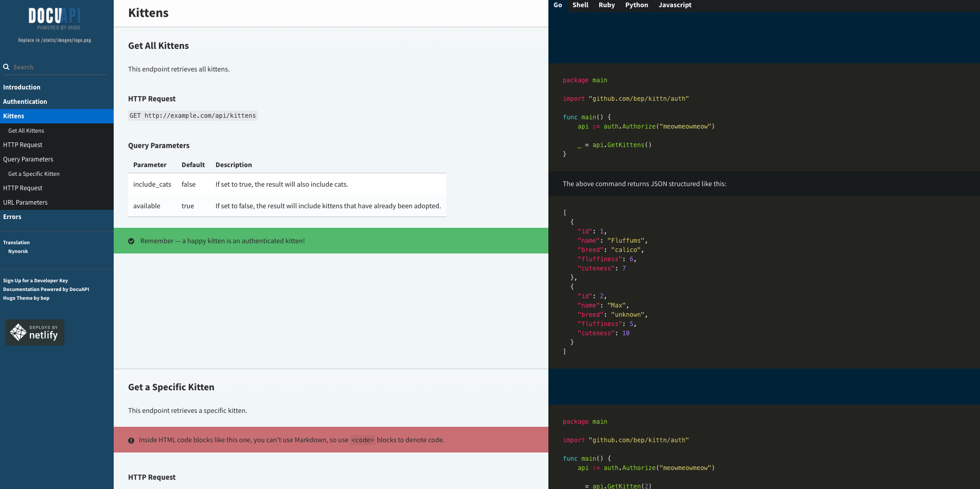Open the Deploys by Netlify badge
Viewport: 980px width, 489px height.
pos(35,332)
